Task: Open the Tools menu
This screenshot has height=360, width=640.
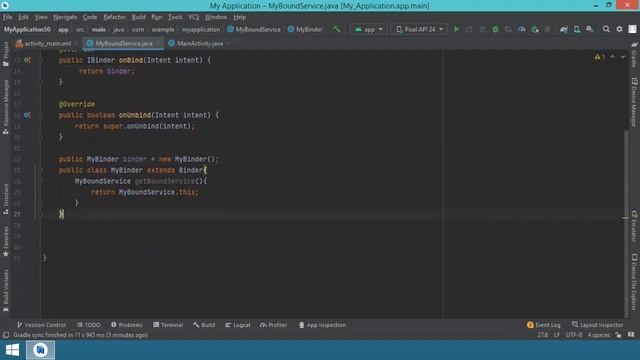Action: (175, 17)
